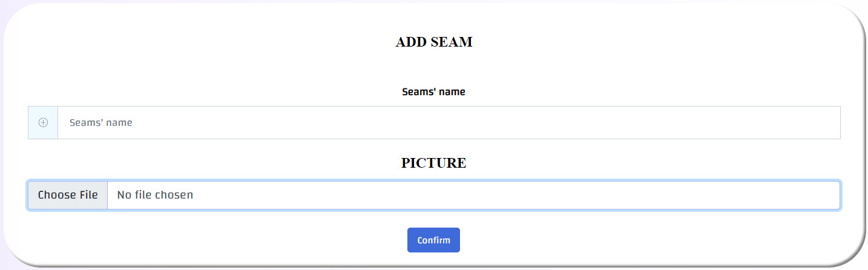Click the ADD SEAM heading
The width and height of the screenshot is (868, 270).
433,42
